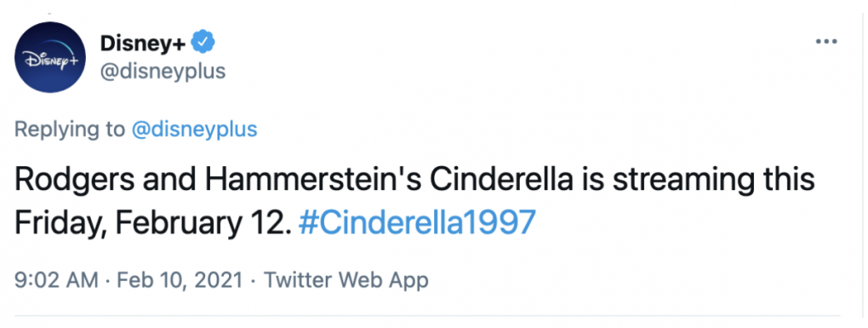Open the tweet's three-dot more options menu
868x328 pixels.
click(826, 42)
